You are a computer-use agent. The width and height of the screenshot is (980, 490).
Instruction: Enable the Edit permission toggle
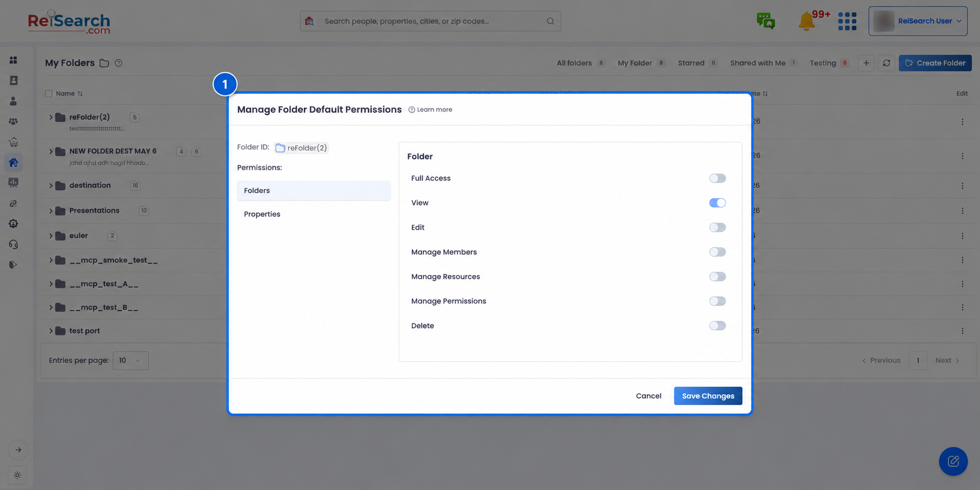click(717, 228)
